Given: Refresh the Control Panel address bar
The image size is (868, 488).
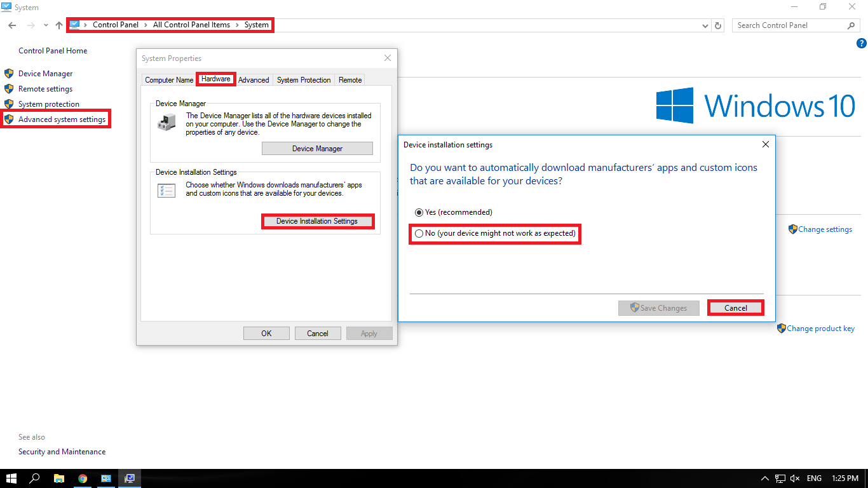Looking at the screenshot, I should [718, 25].
